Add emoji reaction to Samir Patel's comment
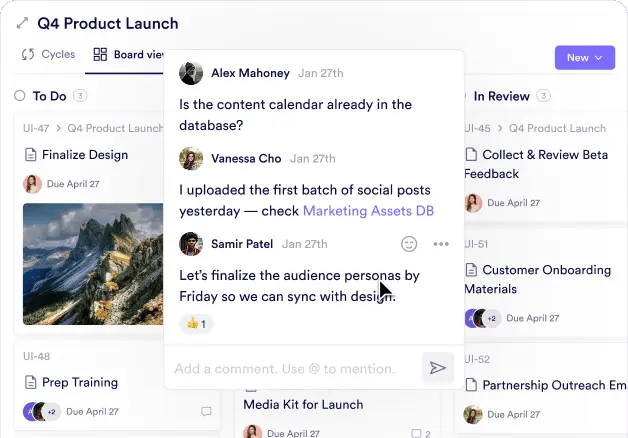628x438 pixels. coord(408,244)
